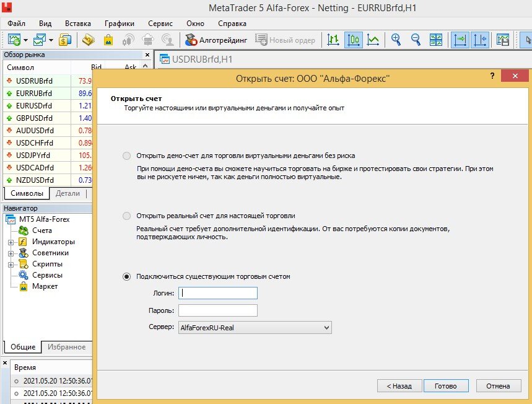This screenshot has width=532, height=404.
Task: Open the Сервер AlfaForexRU-Real dropdown
Action: 255,328
